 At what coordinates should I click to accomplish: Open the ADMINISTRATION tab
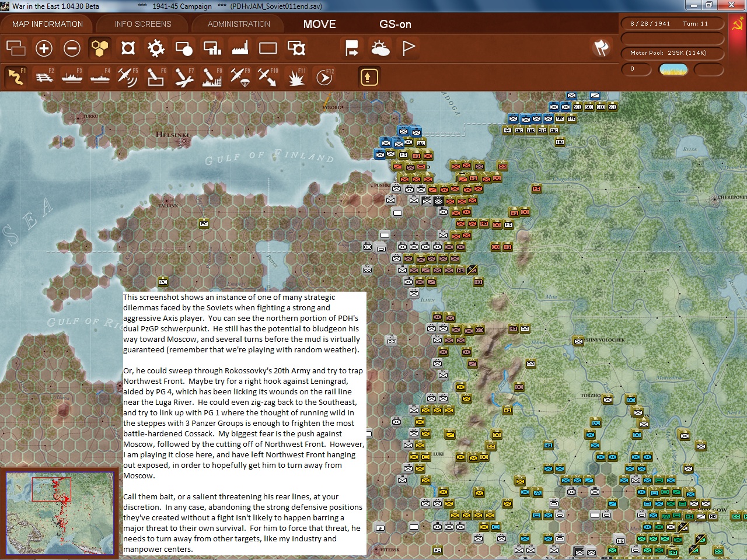click(239, 24)
